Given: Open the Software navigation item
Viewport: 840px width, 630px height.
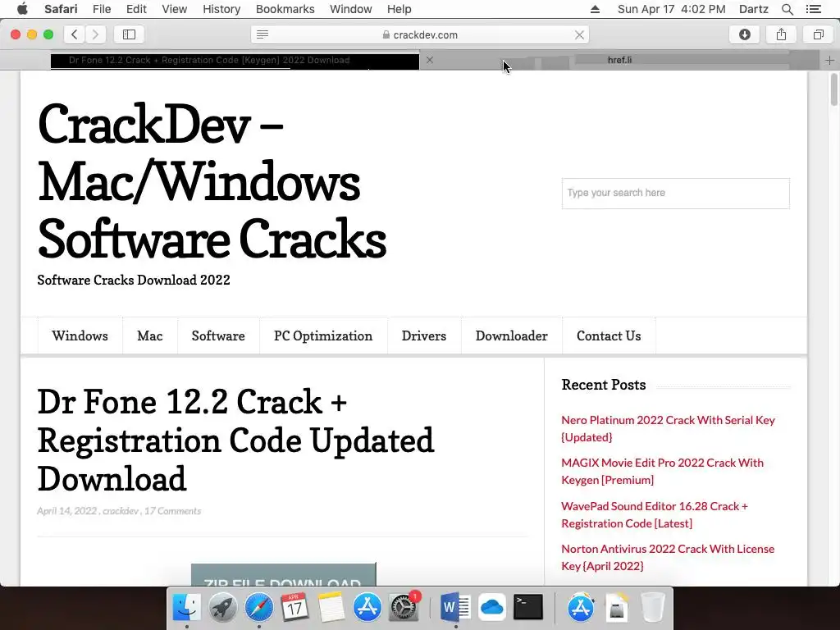Looking at the screenshot, I should pyautogui.click(x=218, y=336).
